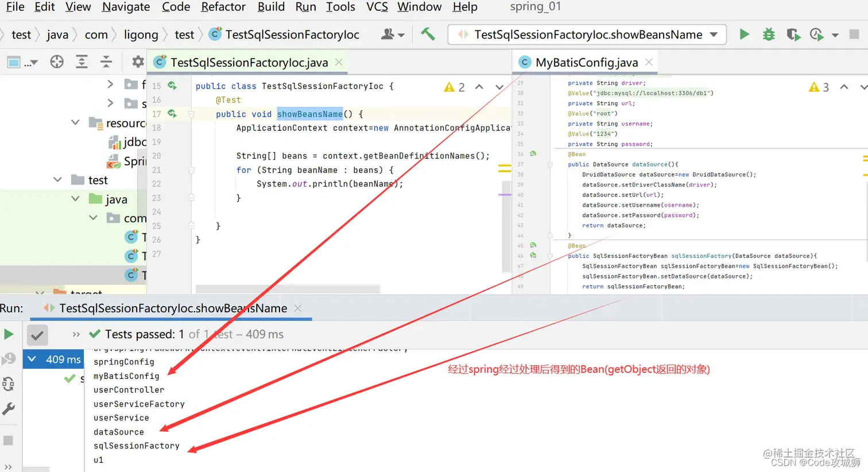Close the TestSqlSessionFactoryIoc.java tab
The image size is (868, 472).
tap(339, 62)
